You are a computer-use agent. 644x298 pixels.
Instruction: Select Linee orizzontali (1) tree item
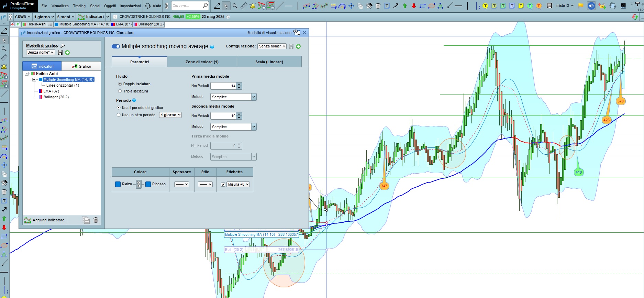click(x=63, y=85)
